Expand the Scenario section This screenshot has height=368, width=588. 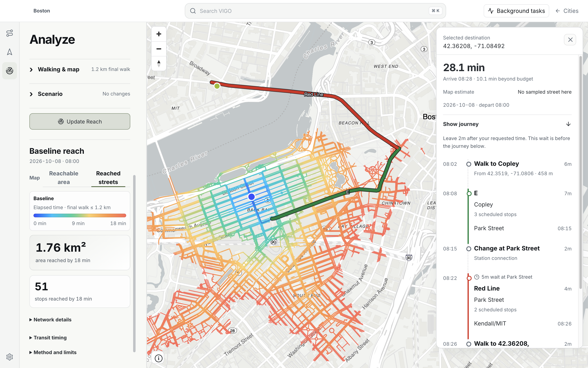coord(80,94)
